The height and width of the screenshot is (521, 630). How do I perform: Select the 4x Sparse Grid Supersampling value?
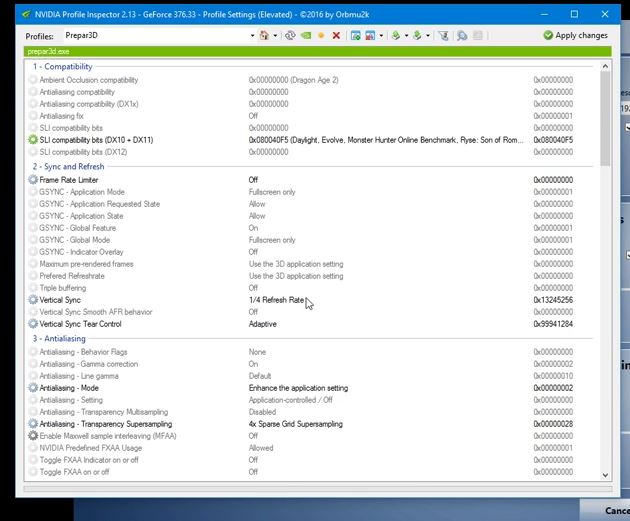[296, 424]
